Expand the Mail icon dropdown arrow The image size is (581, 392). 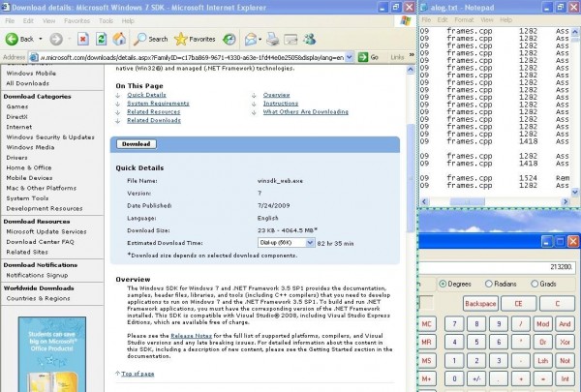pos(260,39)
